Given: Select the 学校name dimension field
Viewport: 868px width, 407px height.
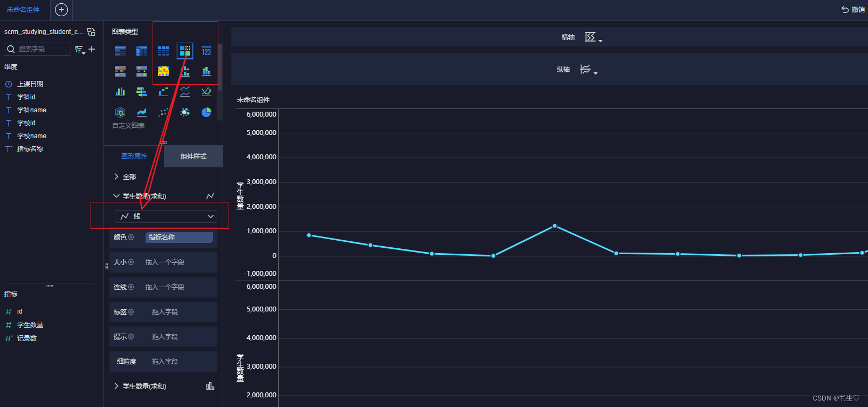Looking at the screenshot, I should tap(32, 136).
